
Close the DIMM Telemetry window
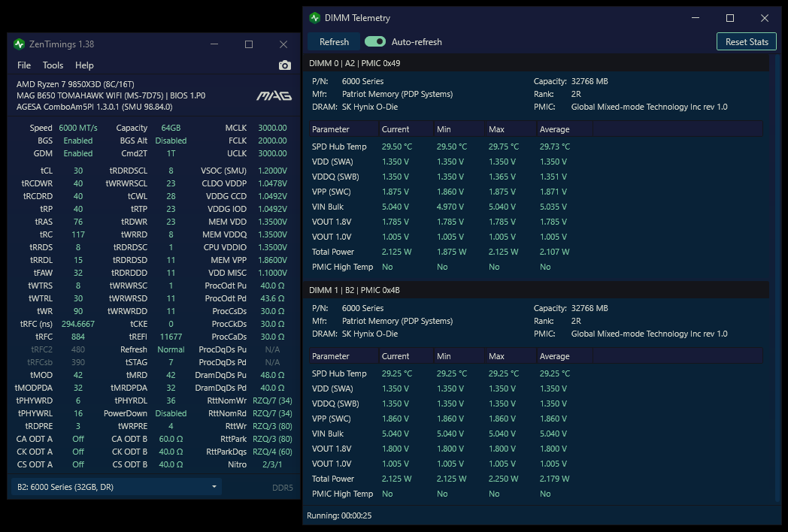tap(765, 18)
